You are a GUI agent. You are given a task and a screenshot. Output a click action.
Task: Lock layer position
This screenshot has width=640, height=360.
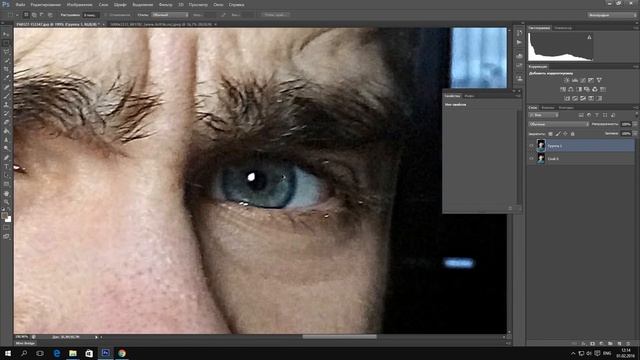click(565, 134)
